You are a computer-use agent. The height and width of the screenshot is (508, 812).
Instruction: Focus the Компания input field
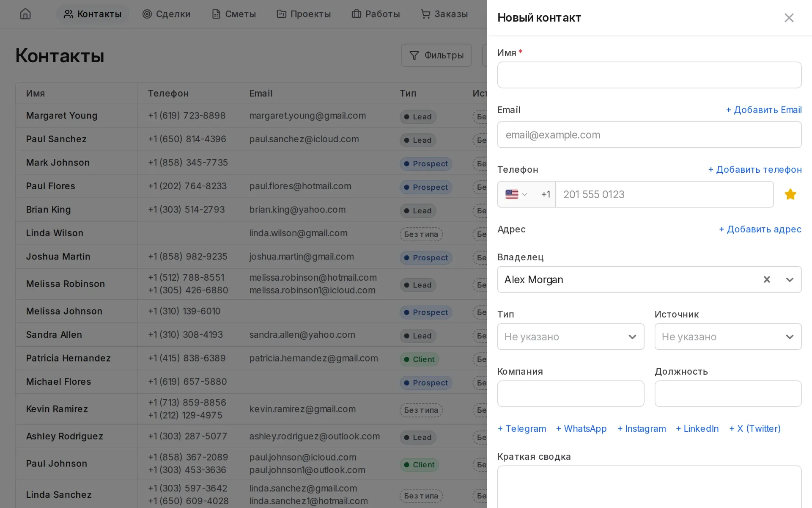click(x=571, y=394)
